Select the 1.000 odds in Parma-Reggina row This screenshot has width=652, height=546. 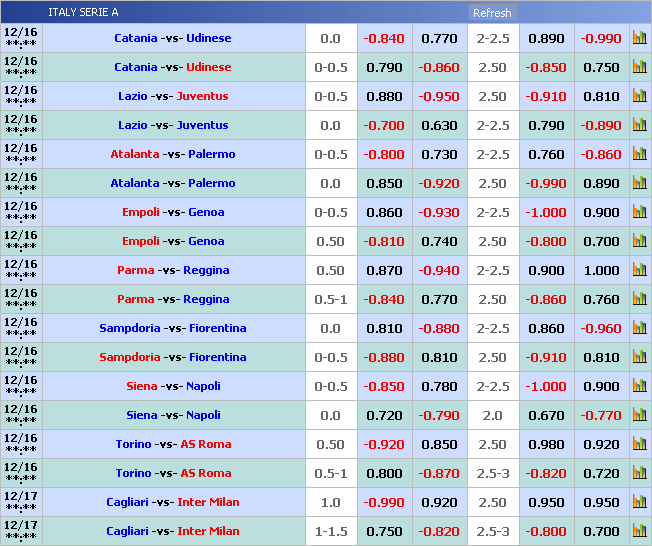(x=601, y=271)
